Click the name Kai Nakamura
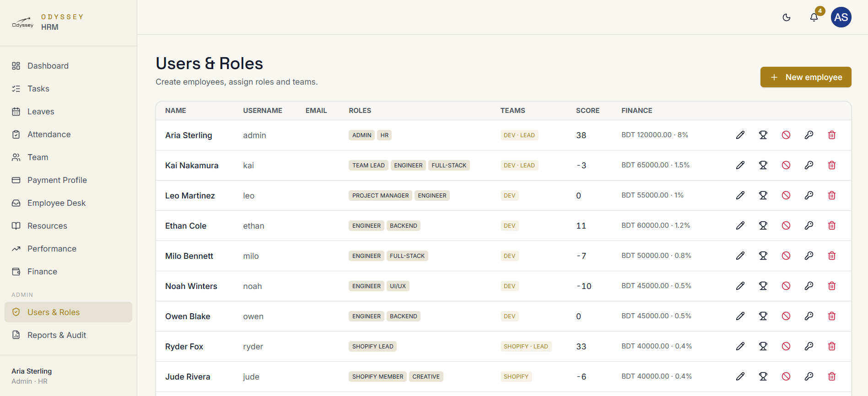 tap(192, 166)
